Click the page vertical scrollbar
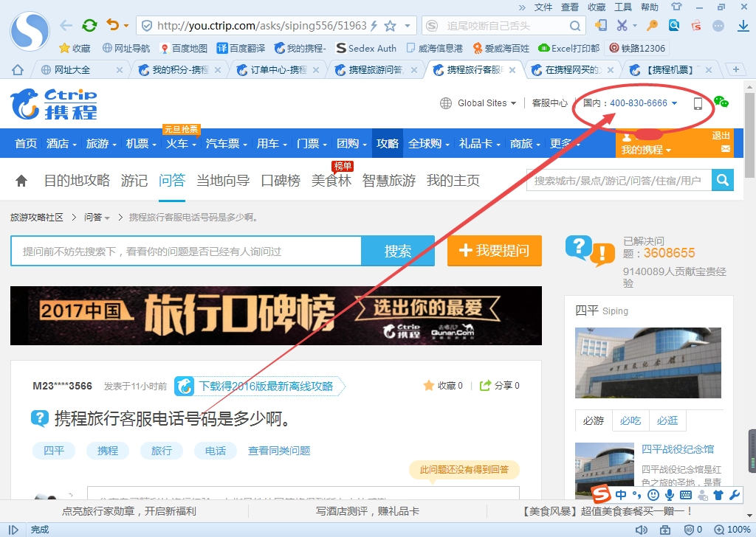 [749, 135]
